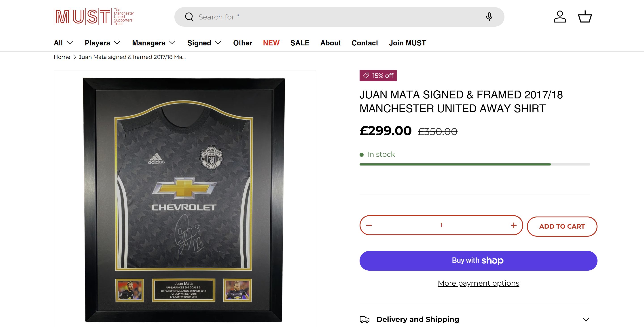Click the Home breadcrumb link
The height and width of the screenshot is (327, 644).
[x=62, y=57]
